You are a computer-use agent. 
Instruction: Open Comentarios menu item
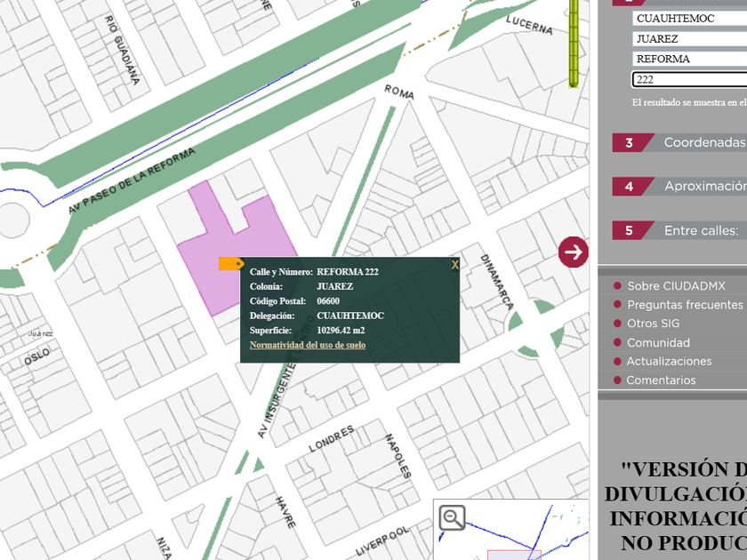pyautogui.click(x=661, y=380)
